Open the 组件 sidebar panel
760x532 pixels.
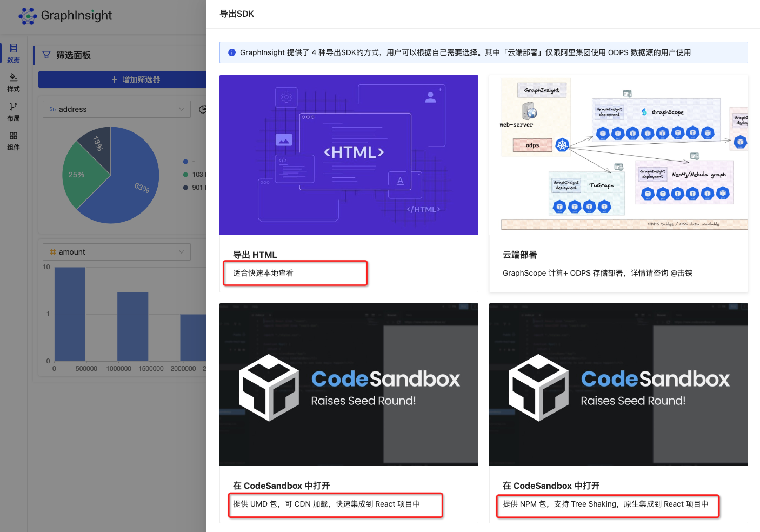14,141
